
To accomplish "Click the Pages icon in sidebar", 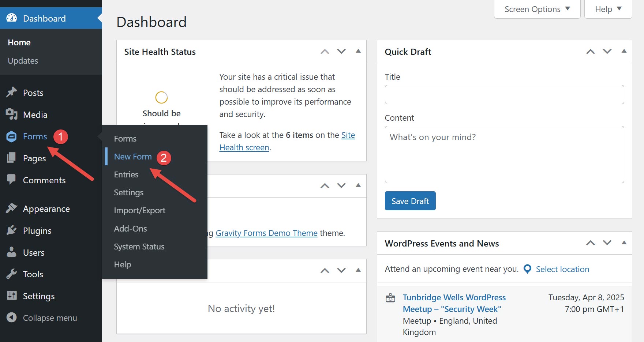I will tap(12, 158).
